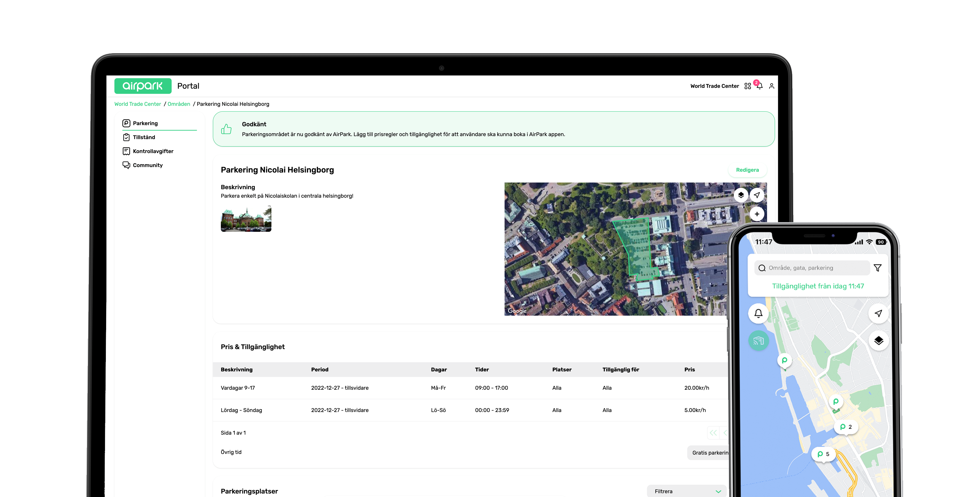This screenshot has height=497, width=980.
Task: Tap the bell button on phone map
Action: point(758,314)
